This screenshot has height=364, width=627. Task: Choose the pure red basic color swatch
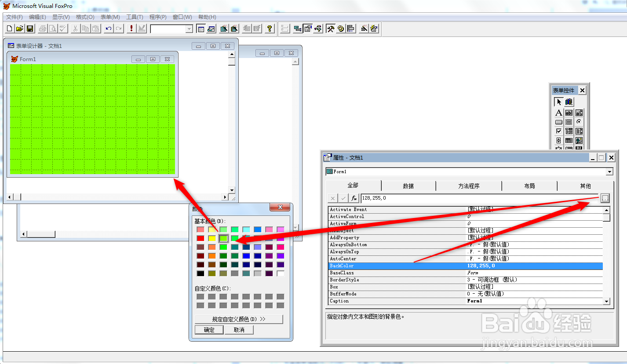(x=200, y=238)
